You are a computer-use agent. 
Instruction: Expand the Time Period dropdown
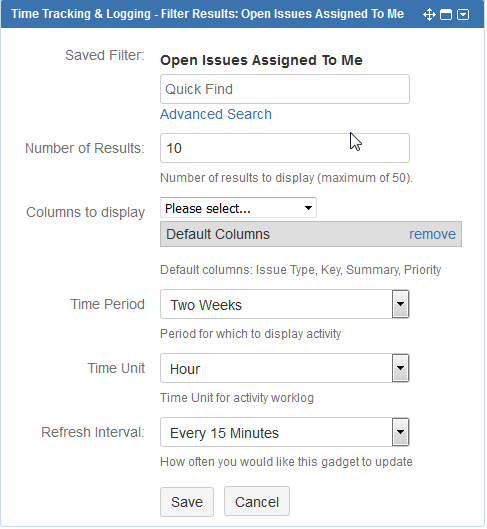286,305
